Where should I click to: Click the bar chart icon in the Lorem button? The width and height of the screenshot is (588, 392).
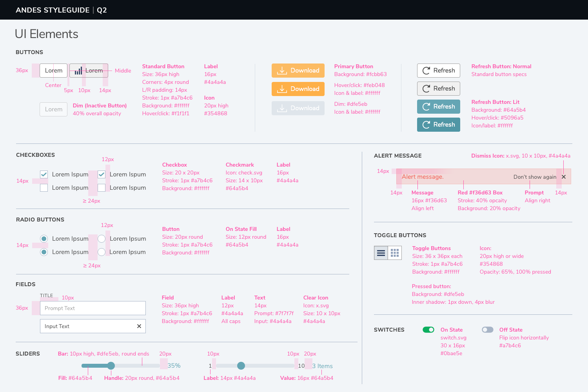78,71
